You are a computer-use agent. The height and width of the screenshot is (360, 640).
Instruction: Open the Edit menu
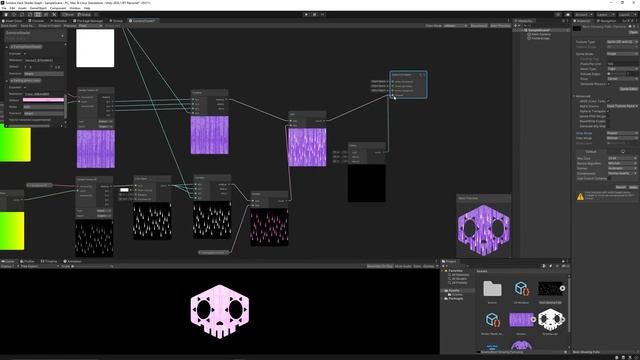12,8
